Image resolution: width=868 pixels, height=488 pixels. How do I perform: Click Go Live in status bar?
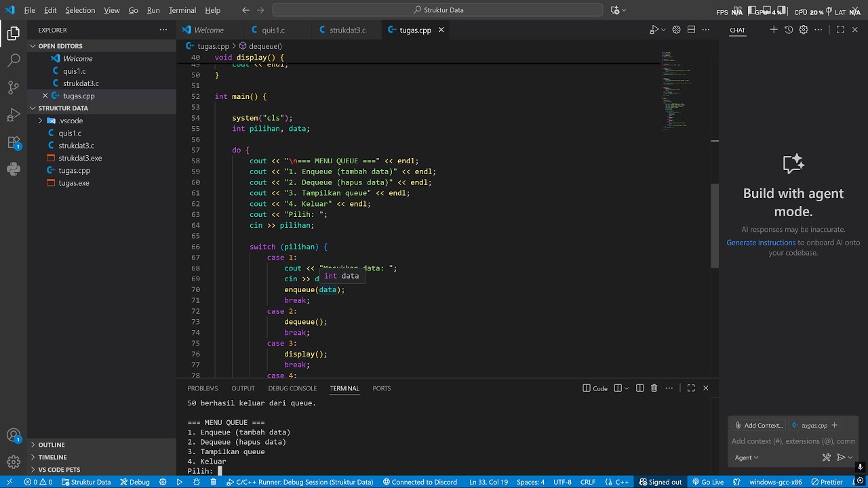coord(708,482)
